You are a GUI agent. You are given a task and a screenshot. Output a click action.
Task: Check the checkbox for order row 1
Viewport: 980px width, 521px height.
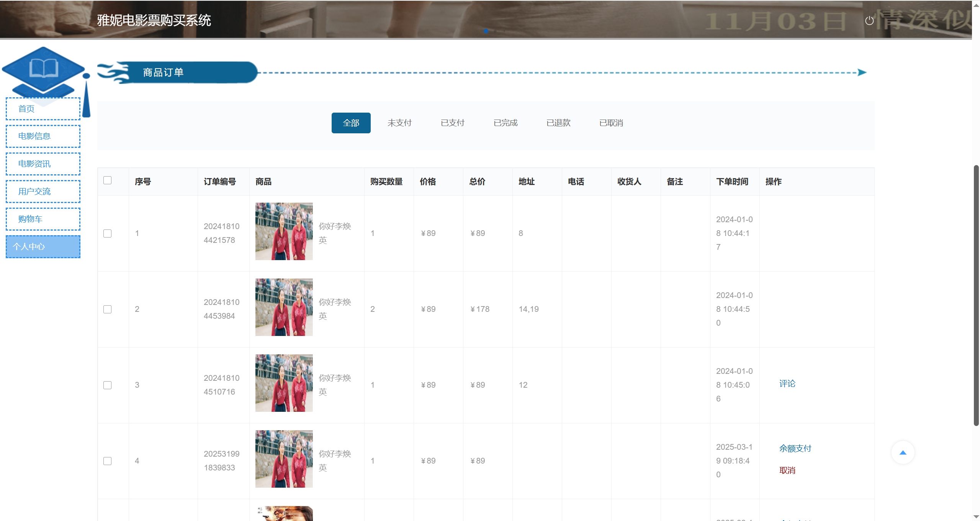[108, 233]
